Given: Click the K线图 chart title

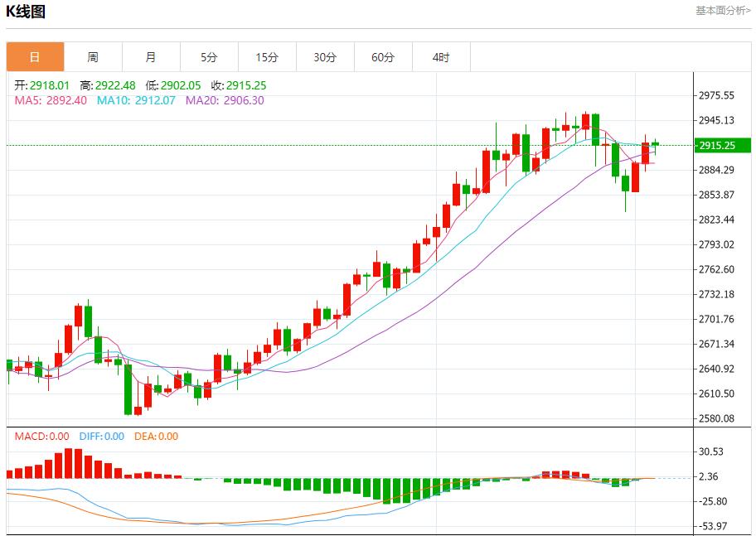Looking at the screenshot, I should pos(27,10).
